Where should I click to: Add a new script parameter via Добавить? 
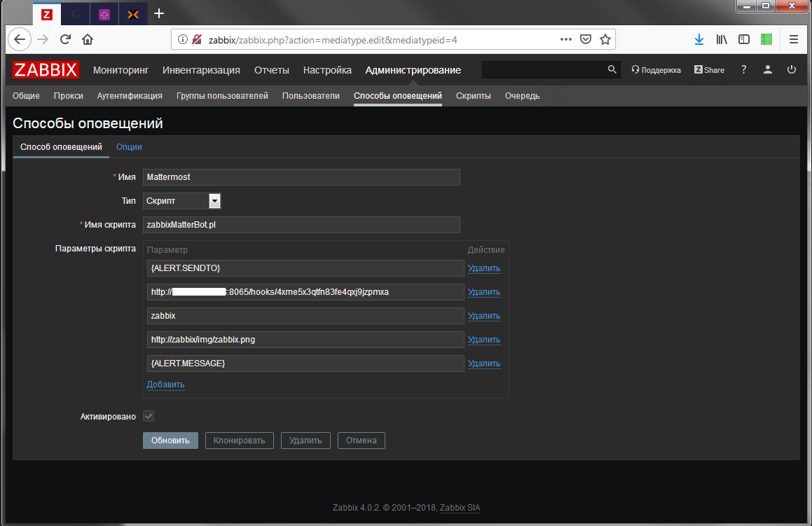pyautogui.click(x=166, y=385)
